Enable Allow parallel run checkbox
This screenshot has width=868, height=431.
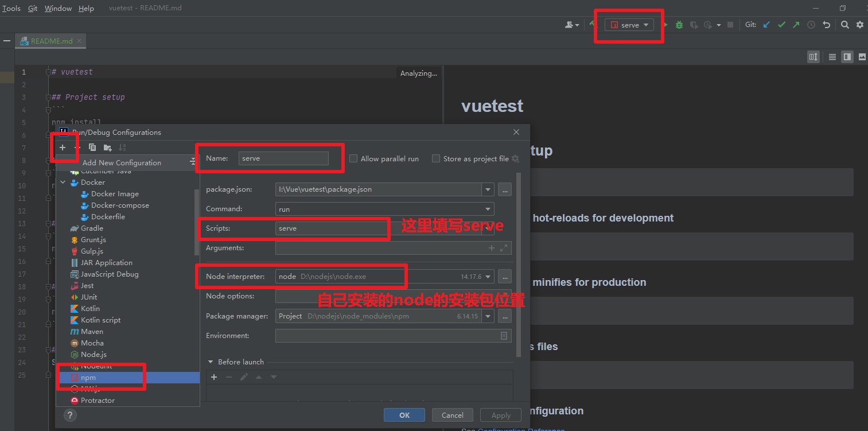tap(353, 158)
